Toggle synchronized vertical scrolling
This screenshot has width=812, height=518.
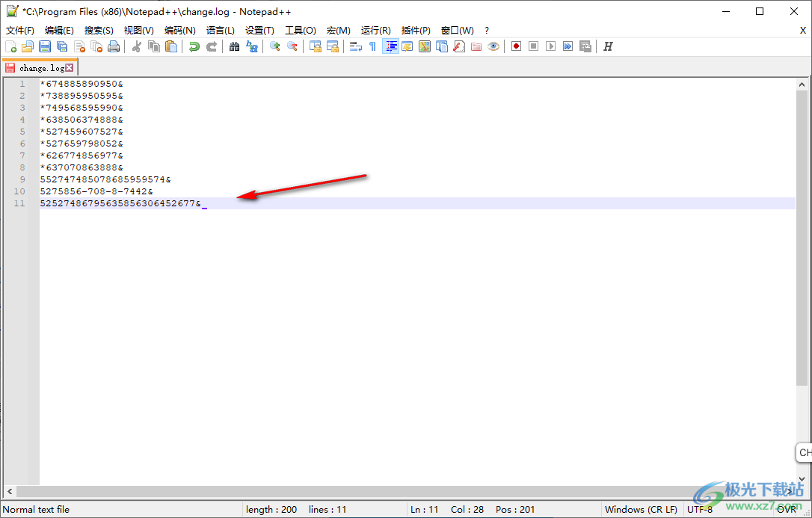coord(316,46)
